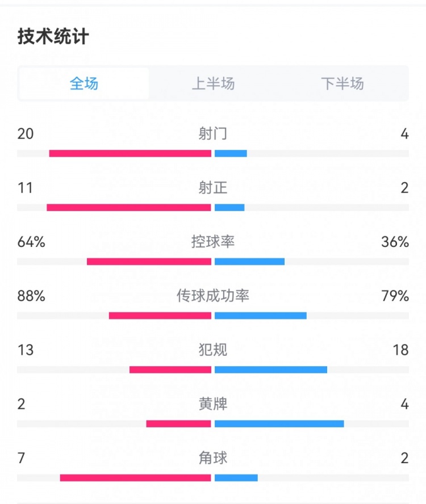The image size is (426, 504).
Task: Click the 黄牌 stat label
Action: point(213,404)
